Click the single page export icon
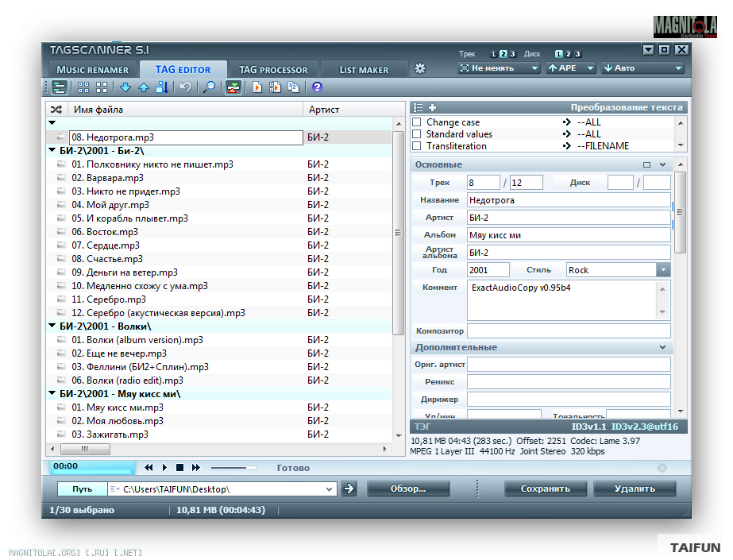The height and width of the screenshot is (560, 733). [x=257, y=87]
